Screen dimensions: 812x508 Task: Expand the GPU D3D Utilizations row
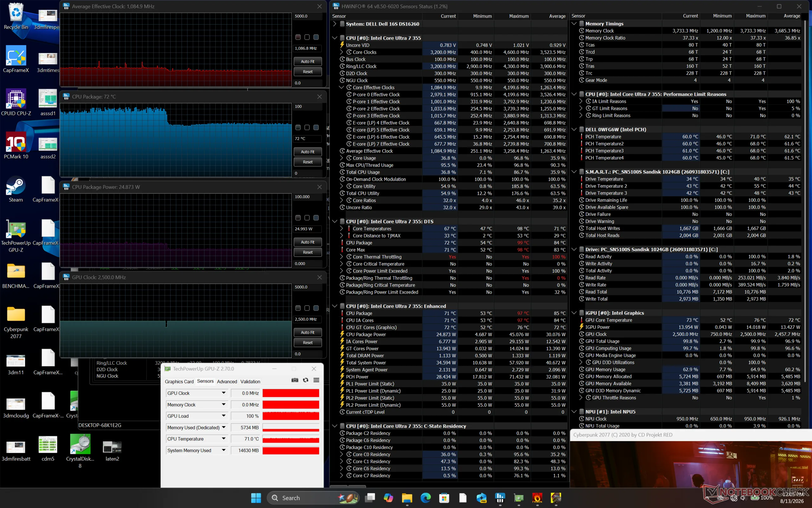(x=581, y=362)
